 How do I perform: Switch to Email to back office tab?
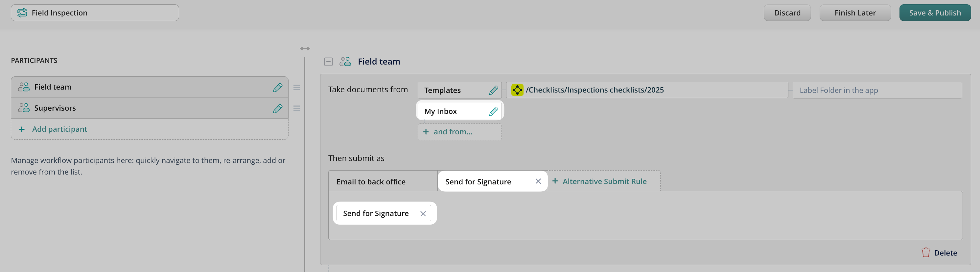[371, 182]
